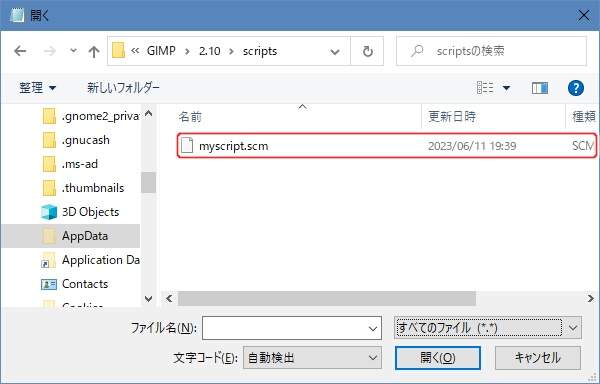
Task: Click the 3D Objects cube icon
Action: coord(49,212)
